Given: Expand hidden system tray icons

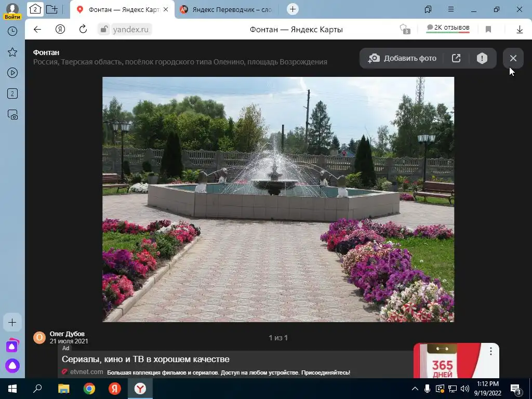Looking at the screenshot, I should point(415,389).
